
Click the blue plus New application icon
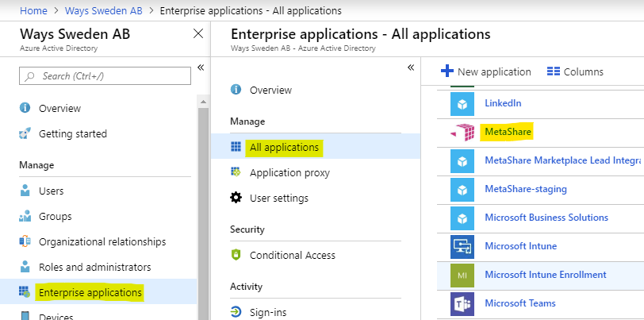(x=447, y=71)
